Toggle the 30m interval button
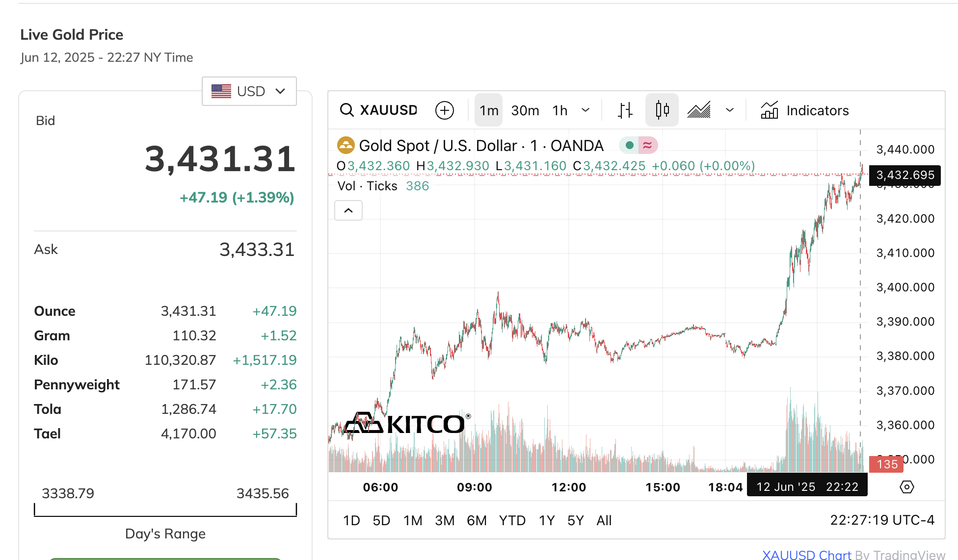958x560 pixels. tap(525, 110)
